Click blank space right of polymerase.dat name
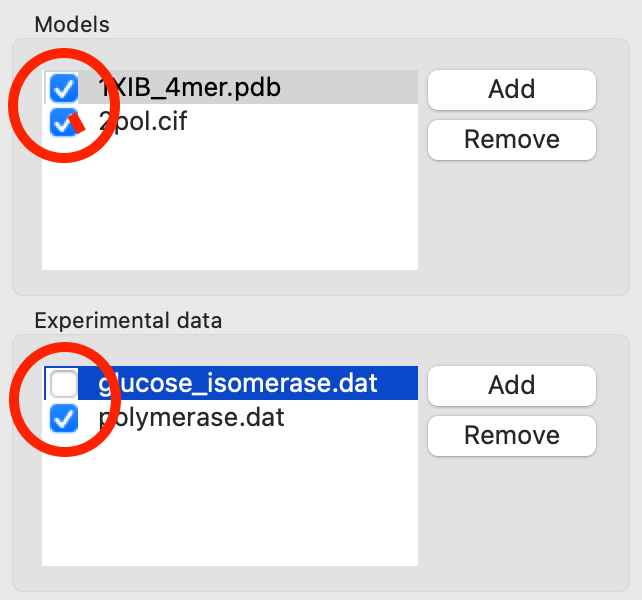 [350, 418]
